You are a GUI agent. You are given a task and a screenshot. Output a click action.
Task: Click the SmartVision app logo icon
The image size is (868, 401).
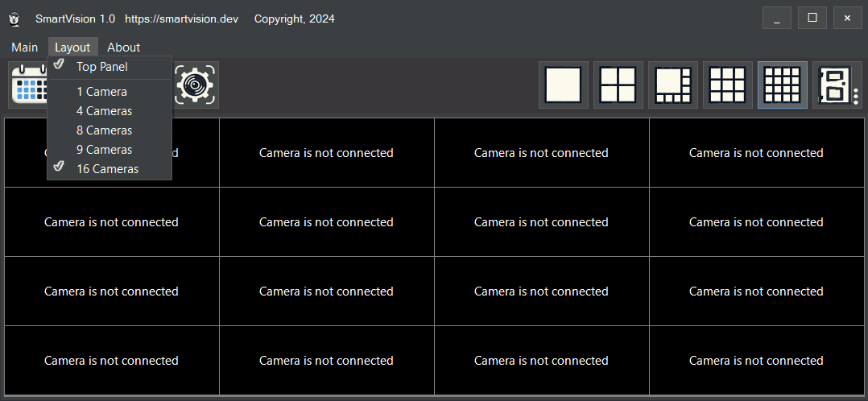coord(14,19)
